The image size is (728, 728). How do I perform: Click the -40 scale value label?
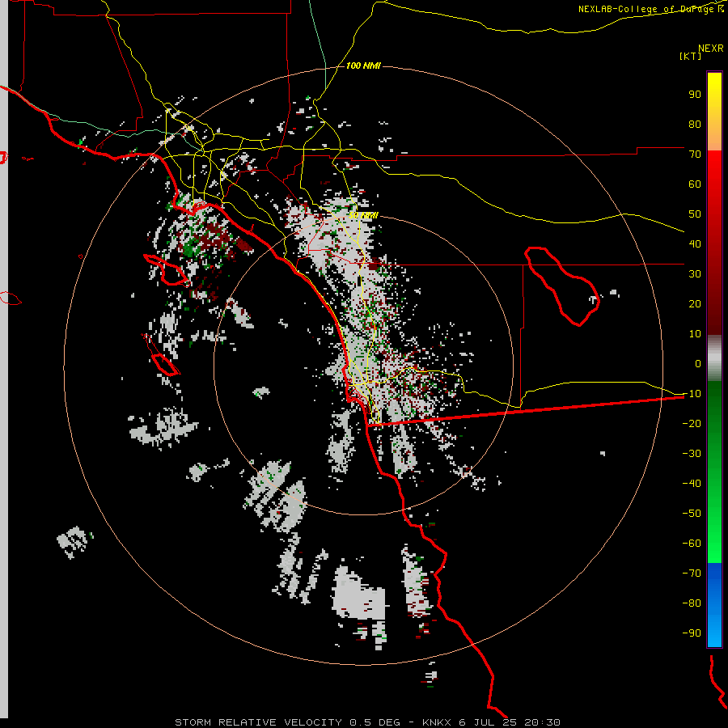click(x=692, y=484)
